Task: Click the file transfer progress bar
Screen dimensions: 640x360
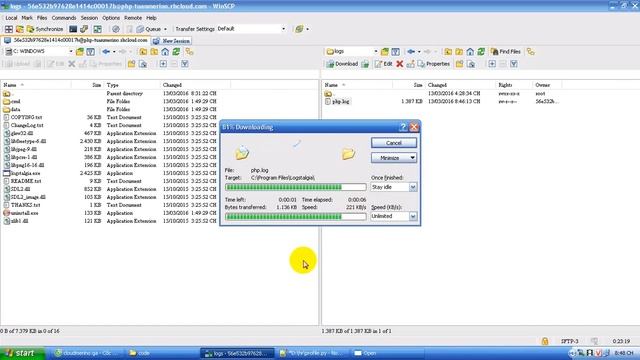Action: coord(296,187)
